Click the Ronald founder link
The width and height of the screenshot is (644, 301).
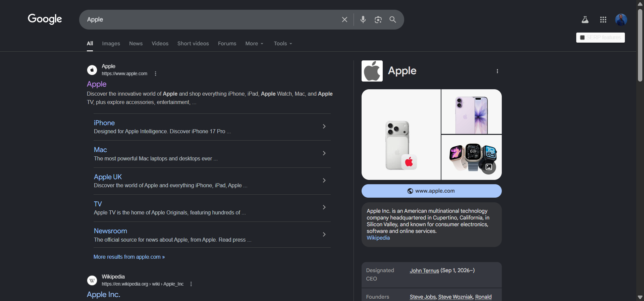pos(483,297)
